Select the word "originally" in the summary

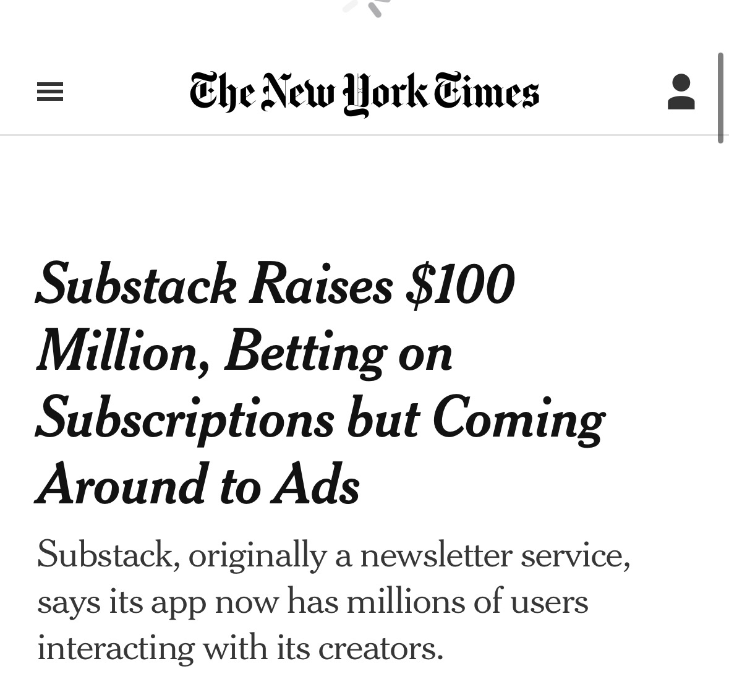(x=257, y=554)
